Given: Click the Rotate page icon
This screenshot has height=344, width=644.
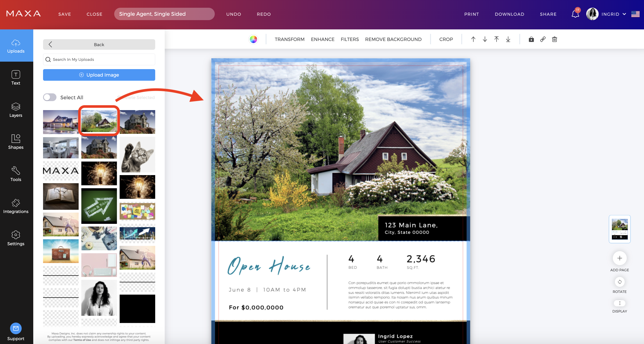Looking at the screenshot, I should coord(620,282).
